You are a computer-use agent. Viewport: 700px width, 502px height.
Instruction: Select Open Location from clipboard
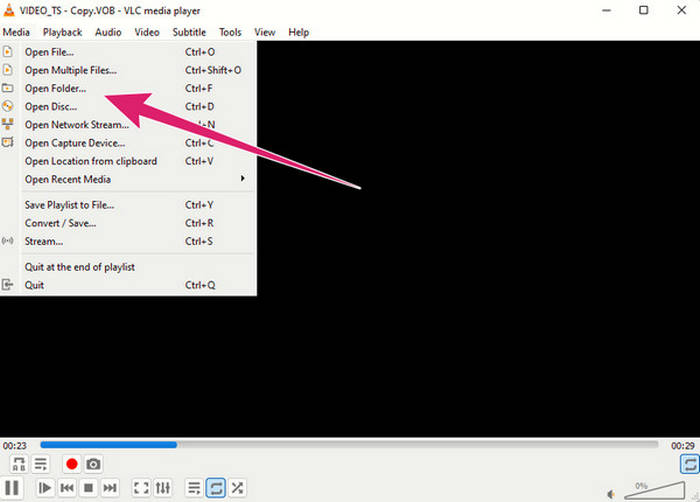coord(129,161)
